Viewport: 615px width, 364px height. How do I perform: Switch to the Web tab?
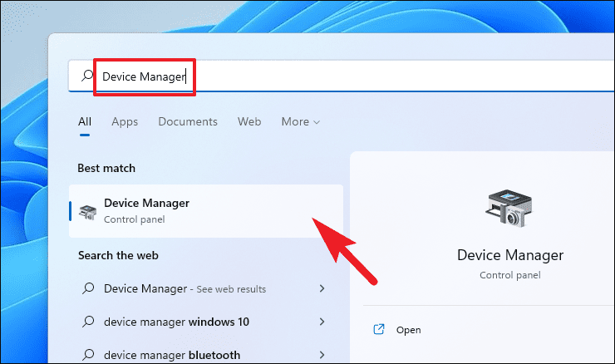click(x=249, y=122)
